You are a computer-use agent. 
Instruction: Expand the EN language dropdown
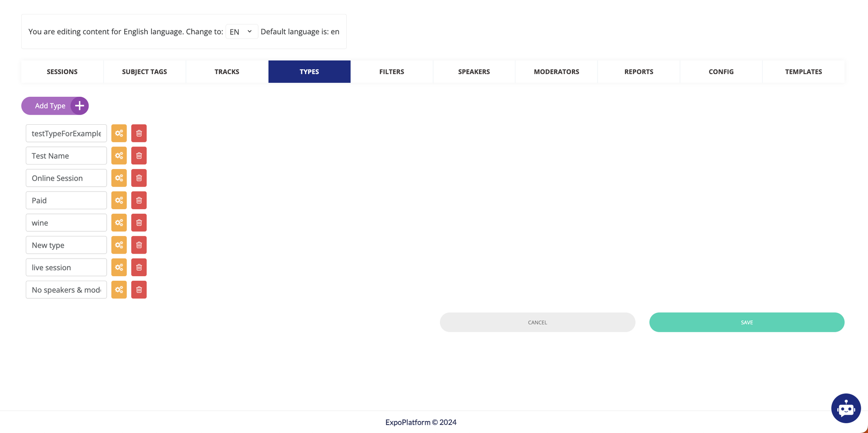(x=241, y=32)
